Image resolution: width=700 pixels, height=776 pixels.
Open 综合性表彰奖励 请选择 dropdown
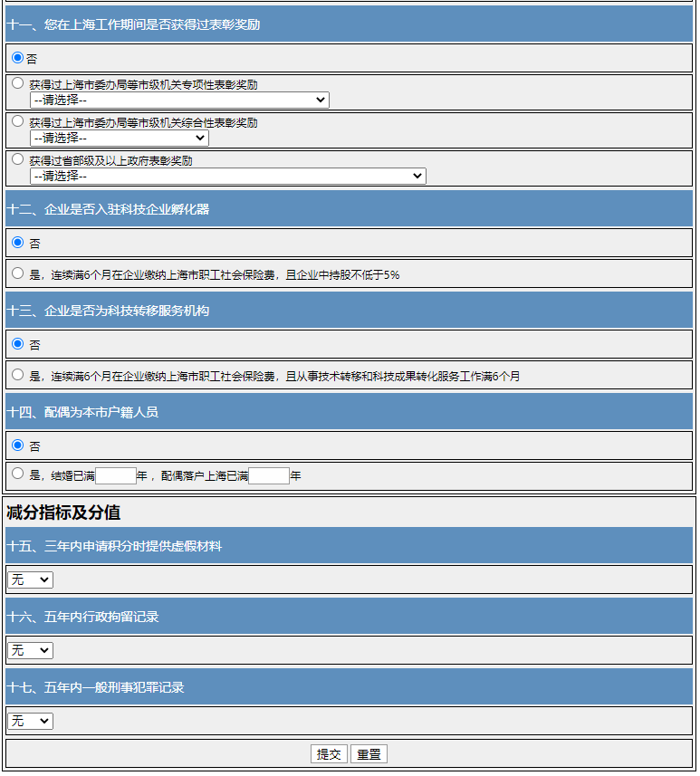tap(120, 138)
